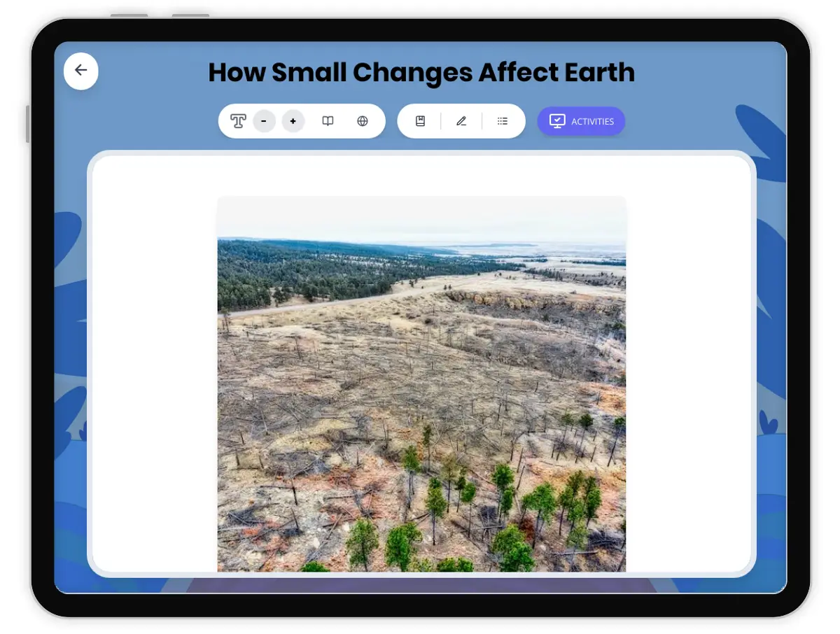Go back using the arrow button
Image resolution: width=840 pixels, height=634 pixels.
tap(81, 71)
